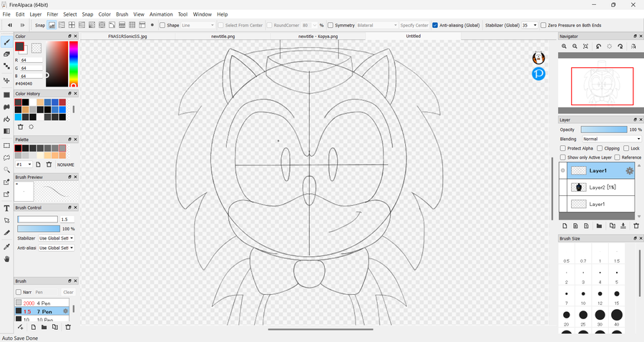The image size is (644, 342).
Task: Select the Brush tool in left toolbar
Action: click(x=6, y=42)
